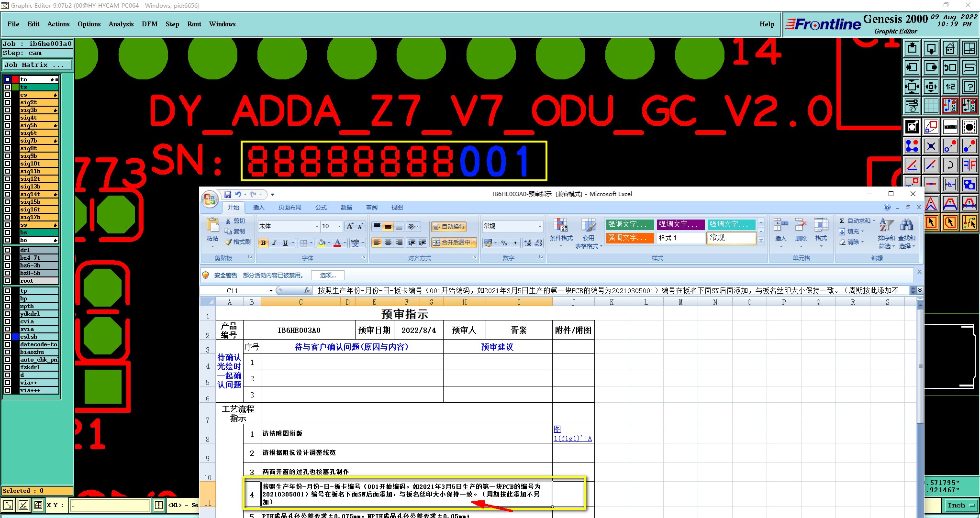
Task: Click the 选项... security options button
Action: [328, 275]
